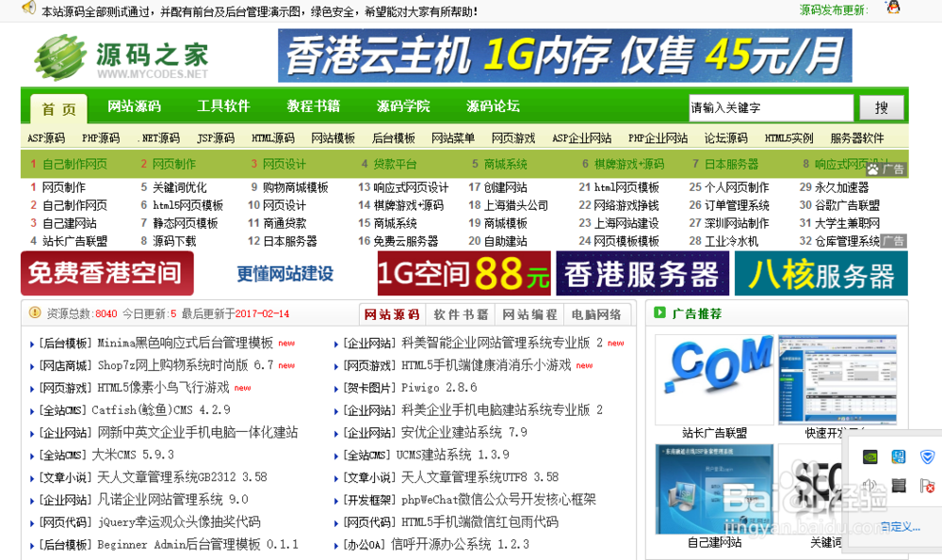Select HTML源码 category link
The width and height of the screenshot is (942, 560).
click(273, 138)
